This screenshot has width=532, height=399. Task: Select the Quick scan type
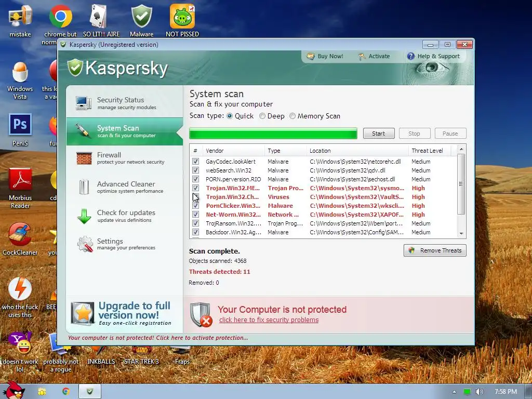230,116
